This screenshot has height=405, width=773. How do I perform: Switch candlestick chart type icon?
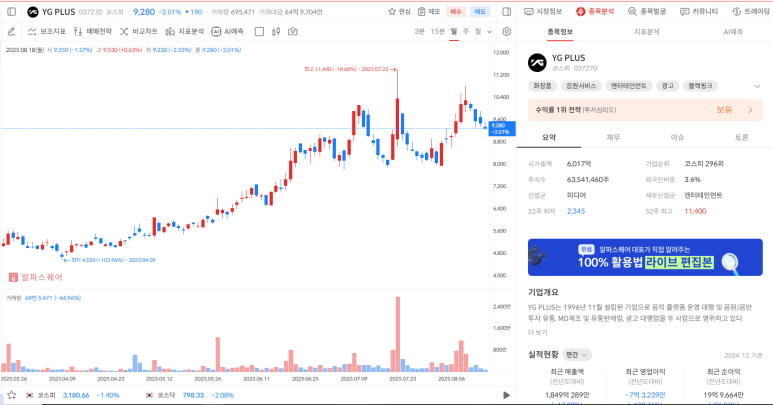tap(276, 32)
